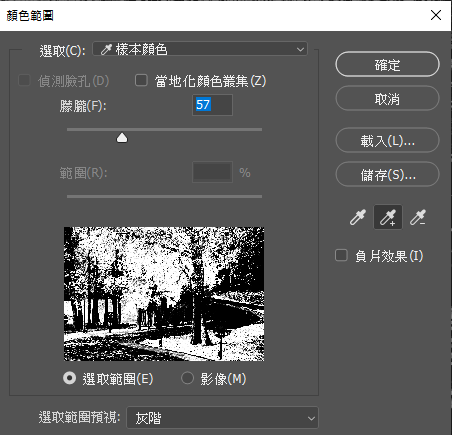This screenshot has height=435, width=452.
Task: Select the plain eyedropper tool
Action: (x=358, y=217)
